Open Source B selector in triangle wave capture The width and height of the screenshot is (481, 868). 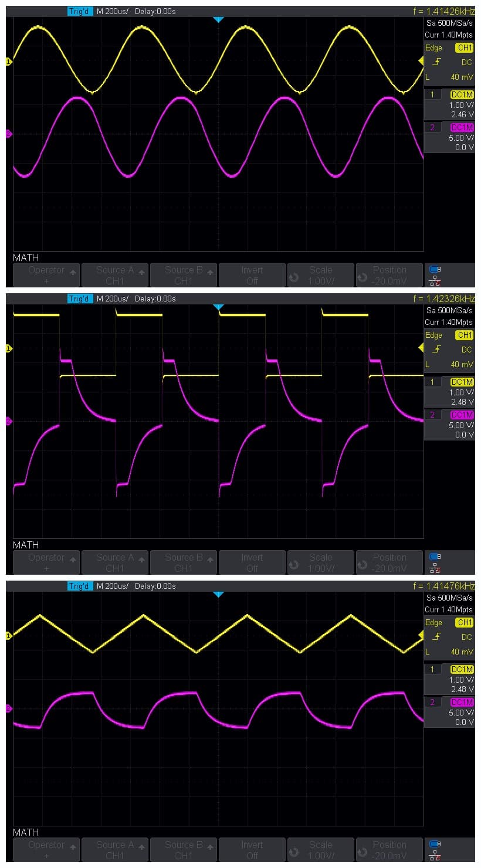click(x=184, y=850)
